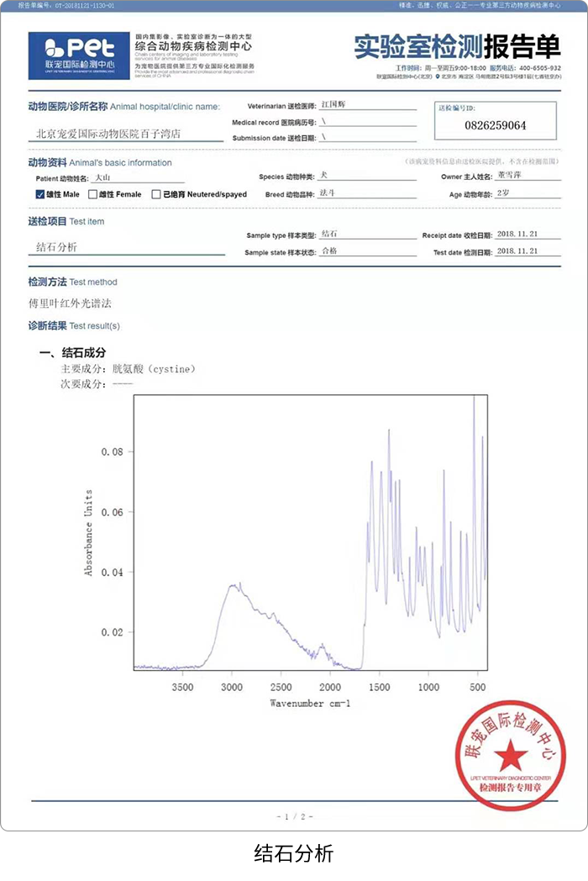Click the 0.02 y-axis tick label
This screenshot has height=881, width=588.
(112, 633)
